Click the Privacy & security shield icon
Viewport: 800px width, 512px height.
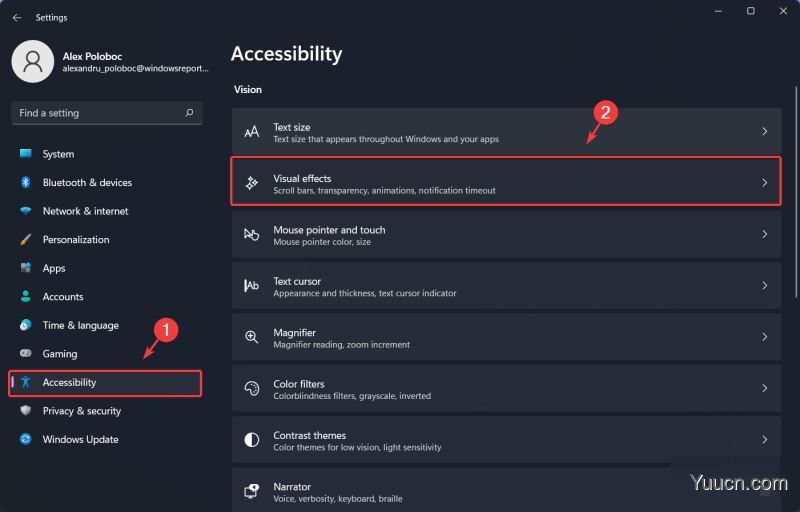(x=26, y=411)
